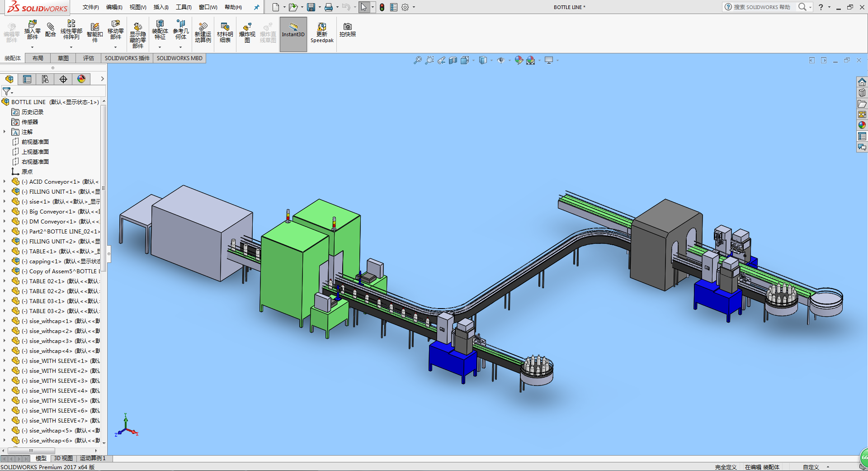The width and height of the screenshot is (868, 471).
Task: Toggle the pin icon next to the Help menu
Action: (256, 7)
